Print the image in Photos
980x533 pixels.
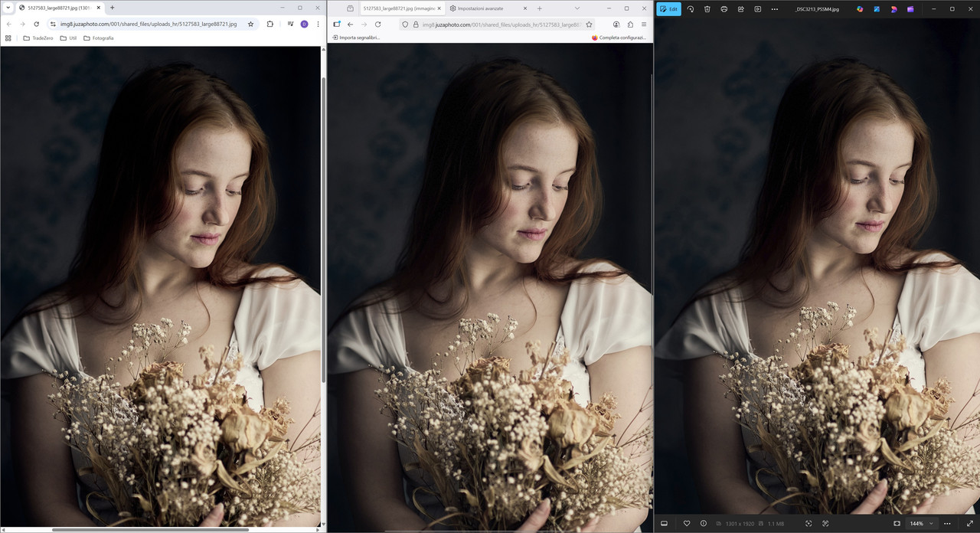(x=724, y=9)
